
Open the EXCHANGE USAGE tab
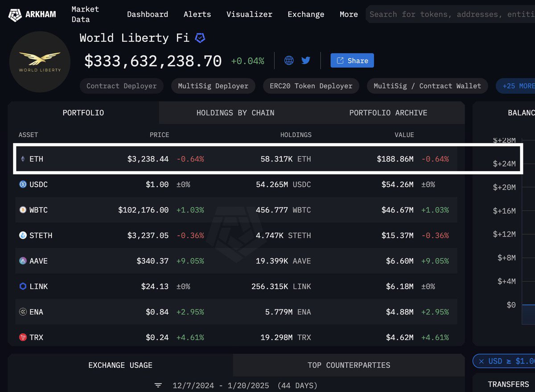click(x=120, y=365)
